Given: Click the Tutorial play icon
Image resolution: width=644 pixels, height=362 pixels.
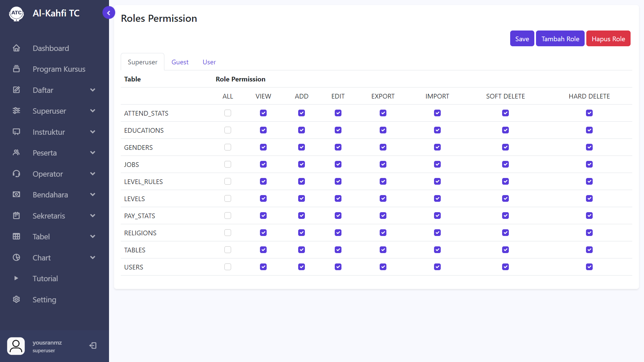Looking at the screenshot, I should (16, 278).
